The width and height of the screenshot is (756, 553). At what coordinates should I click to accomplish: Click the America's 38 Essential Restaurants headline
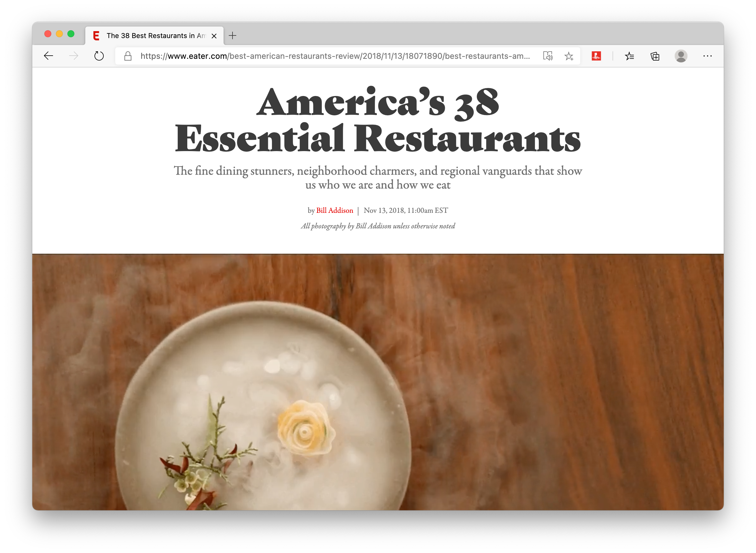(378, 120)
